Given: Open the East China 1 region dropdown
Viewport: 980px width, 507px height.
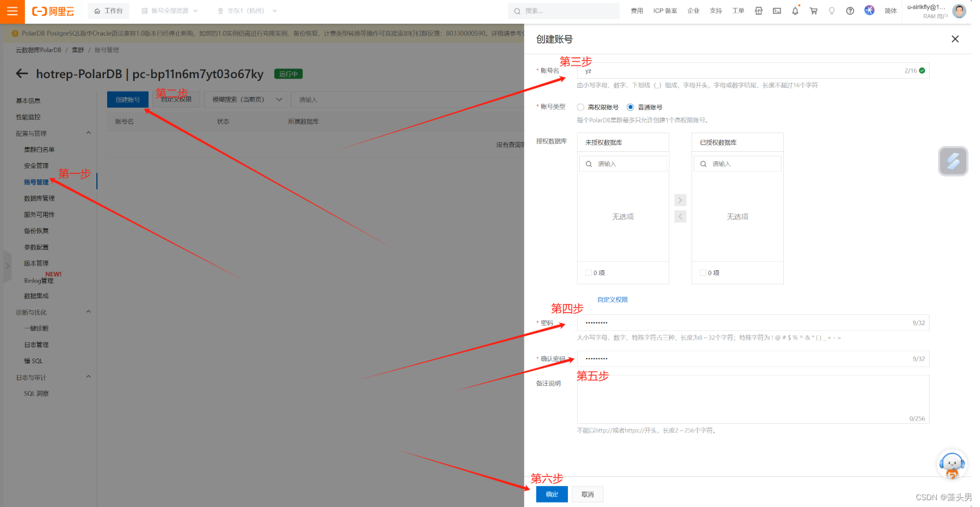Looking at the screenshot, I should point(248,11).
